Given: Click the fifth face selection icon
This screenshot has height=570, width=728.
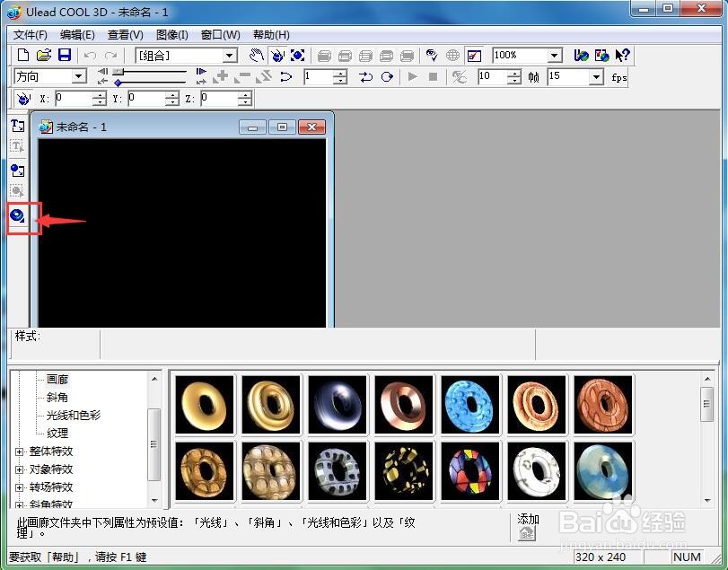Looking at the screenshot, I should [407, 56].
